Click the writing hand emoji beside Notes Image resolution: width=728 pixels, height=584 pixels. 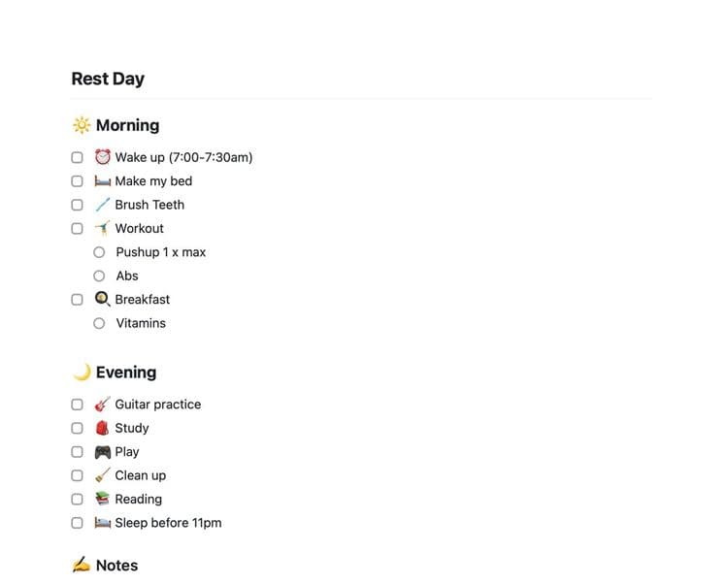[x=82, y=565]
